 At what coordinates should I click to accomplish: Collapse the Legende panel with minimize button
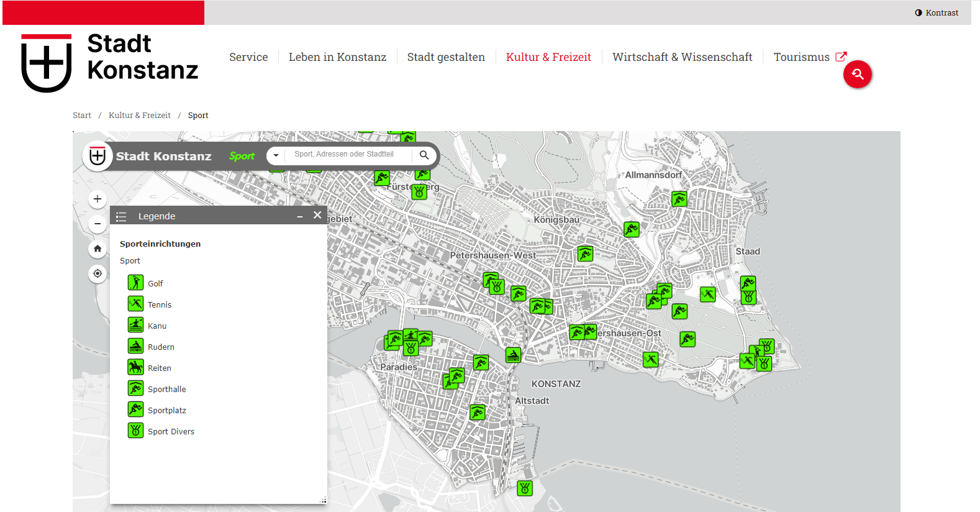pyautogui.click(x=300, y=216)
